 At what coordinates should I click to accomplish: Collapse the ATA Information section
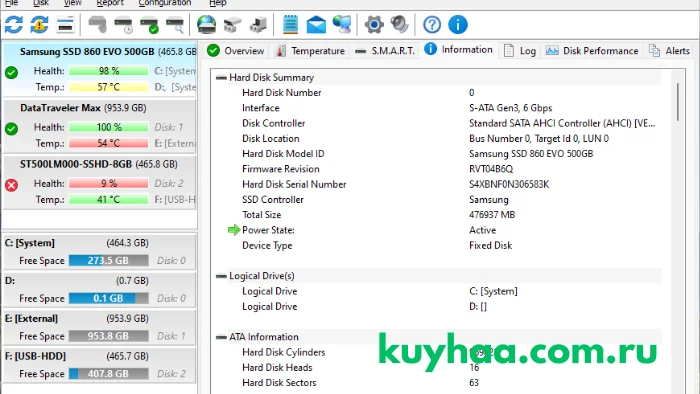[x=221, y=337]
